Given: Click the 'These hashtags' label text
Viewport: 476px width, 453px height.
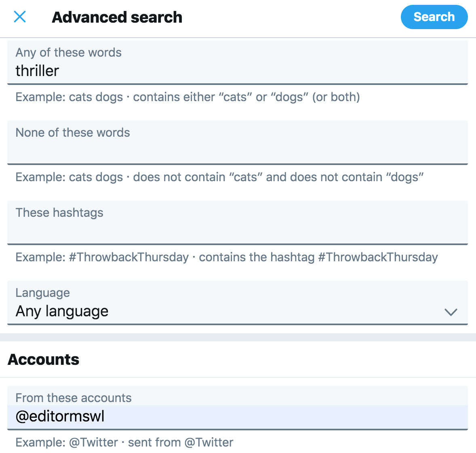Looking at the screenshot, I should [59, 213].
